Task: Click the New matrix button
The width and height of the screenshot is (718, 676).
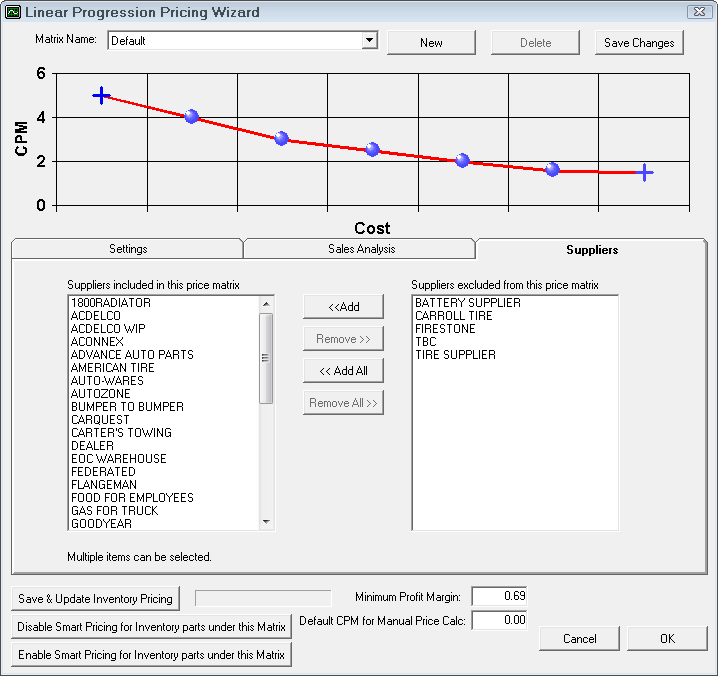Action: click(431, 43)
